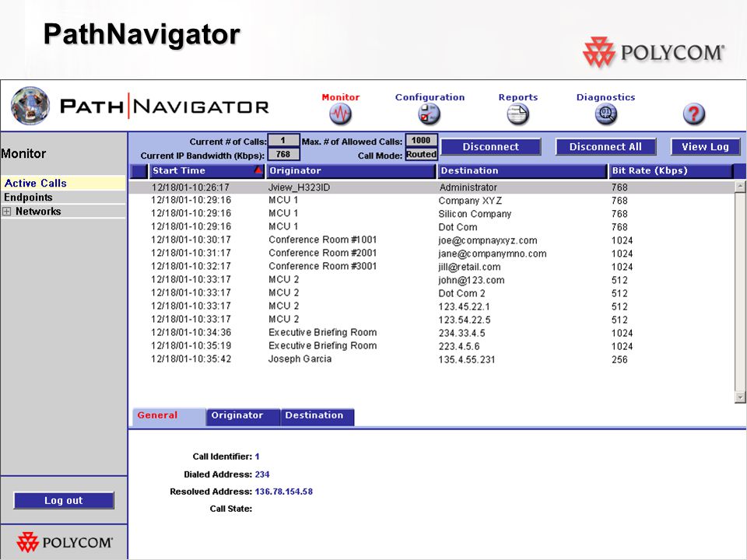Click the Resolved Address 136.78.154.58
The width and height of the screenshot is (747, 560).
(x=283, y=492)
